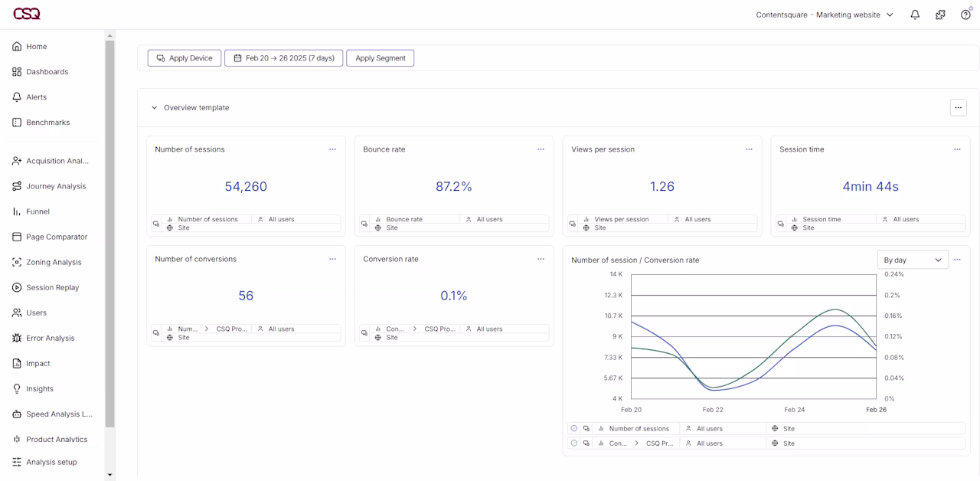The width and height of the screenshot is (980, 481).
Task: Toggle Number of sessions series in chart legend
Action: (573, 429)
